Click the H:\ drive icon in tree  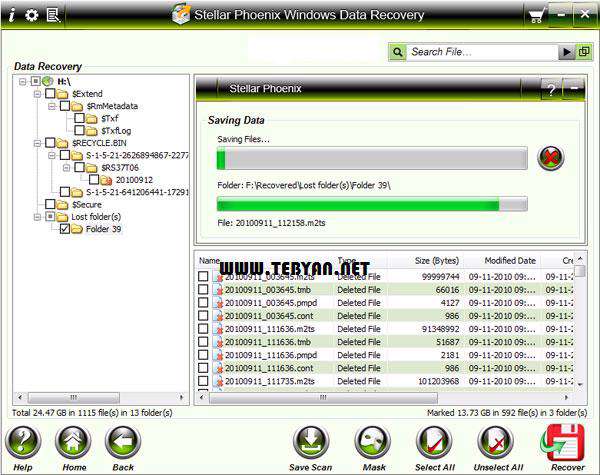(48, 81)
